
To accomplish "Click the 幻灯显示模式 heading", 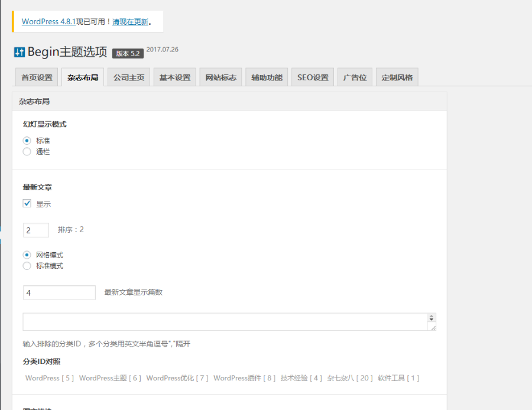I will click(x=44, y=124).
